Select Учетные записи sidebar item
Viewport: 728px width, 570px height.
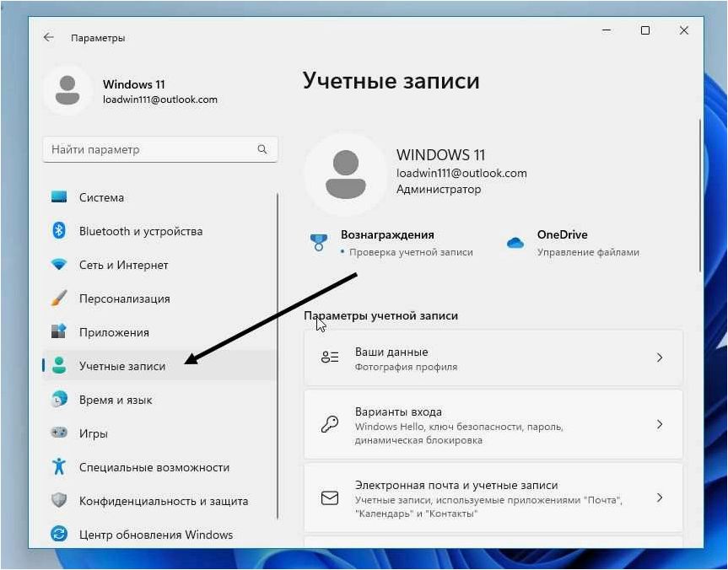coord(159,366)
